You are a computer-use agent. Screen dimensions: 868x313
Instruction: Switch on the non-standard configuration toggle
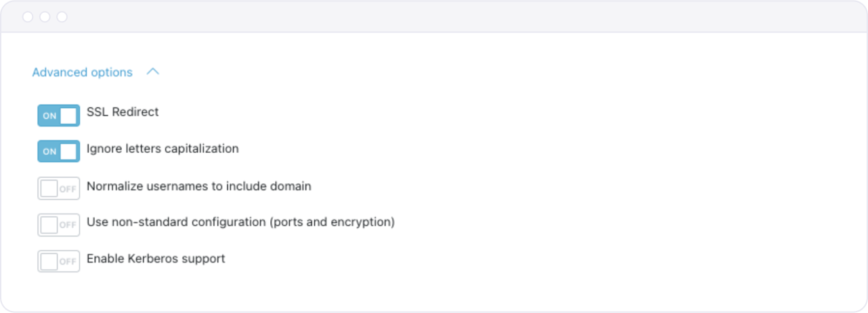[x=58, y=225]
